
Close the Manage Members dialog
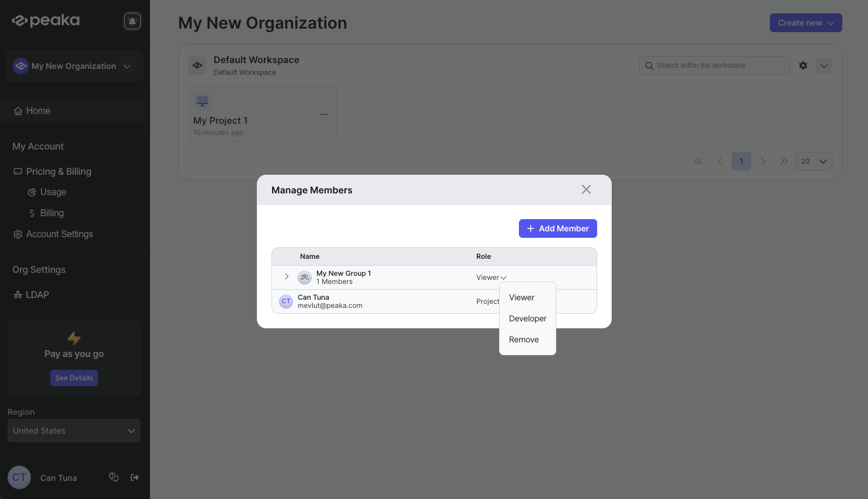click(586, 189)
